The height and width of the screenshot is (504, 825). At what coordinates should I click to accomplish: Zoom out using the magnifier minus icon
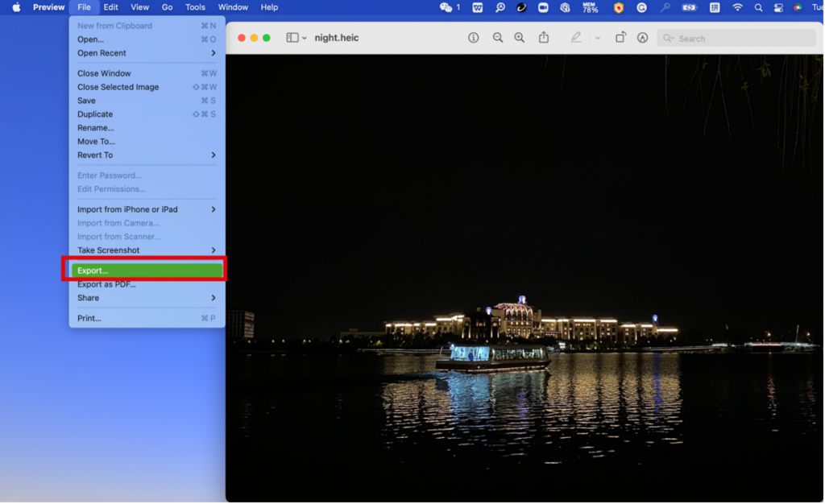point(498,38)
